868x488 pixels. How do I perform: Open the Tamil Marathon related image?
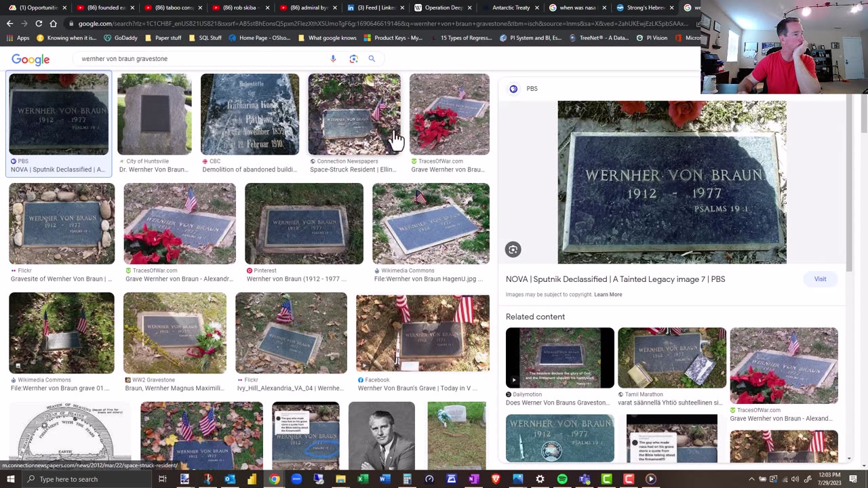672,358
